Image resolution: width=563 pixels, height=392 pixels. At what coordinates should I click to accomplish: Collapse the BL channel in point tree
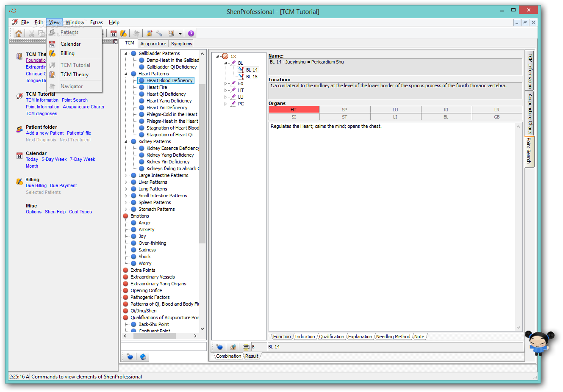[x=226, y=63]
